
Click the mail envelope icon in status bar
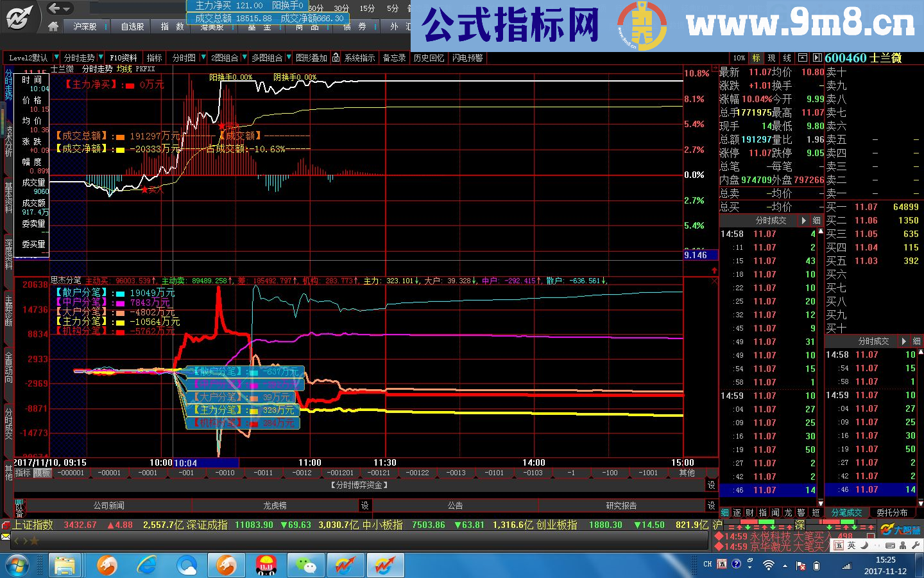coord(6,536)
